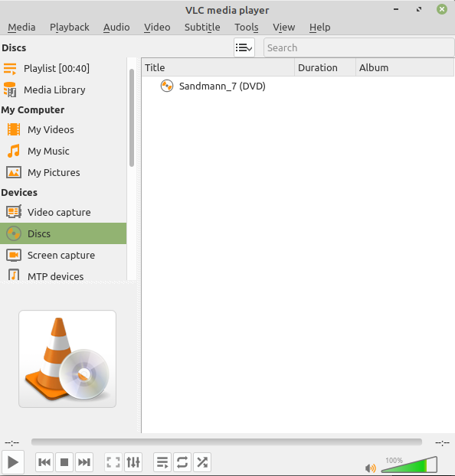This screenshot has width=455, height=476.
Task: Mute audio via speaker icon
Action: tap(371, 468)
